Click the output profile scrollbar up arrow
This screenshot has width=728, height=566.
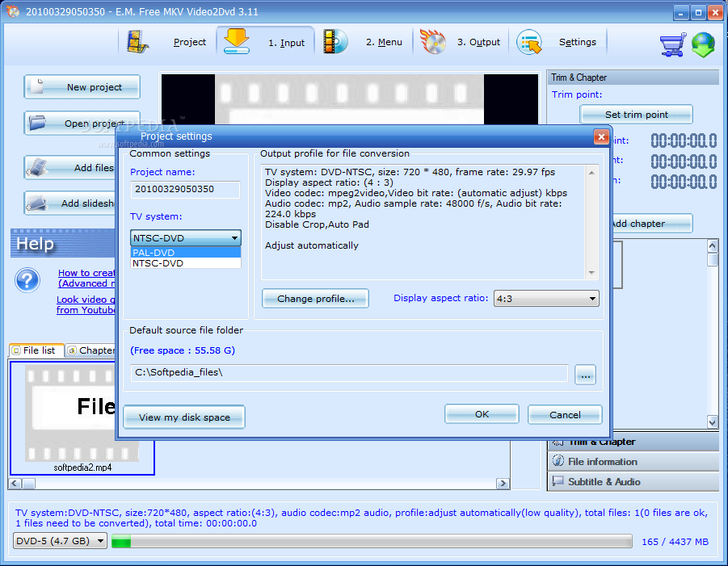coord(591,173)
